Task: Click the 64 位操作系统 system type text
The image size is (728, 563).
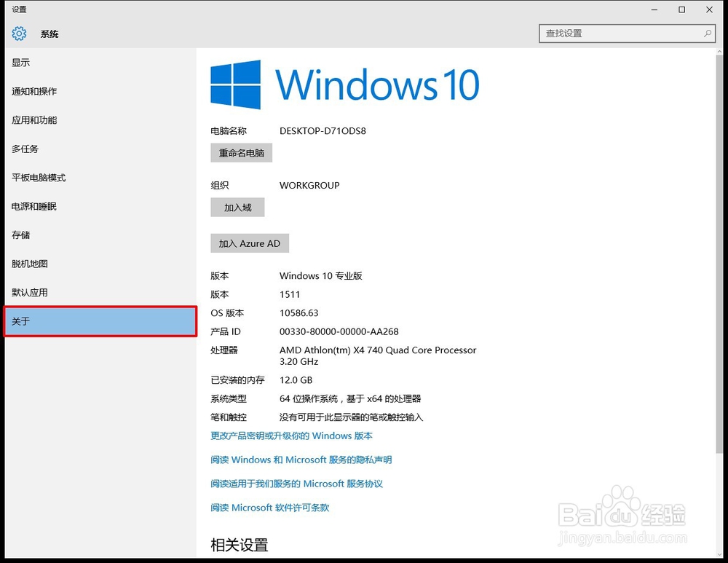Action: click(350, 398)
